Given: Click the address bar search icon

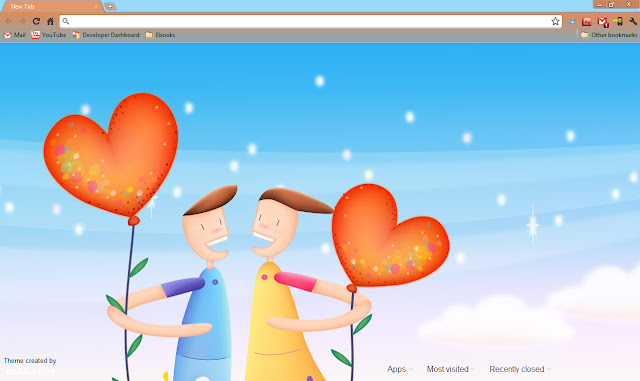Looking at the screenshot, I should pos(66,21).
